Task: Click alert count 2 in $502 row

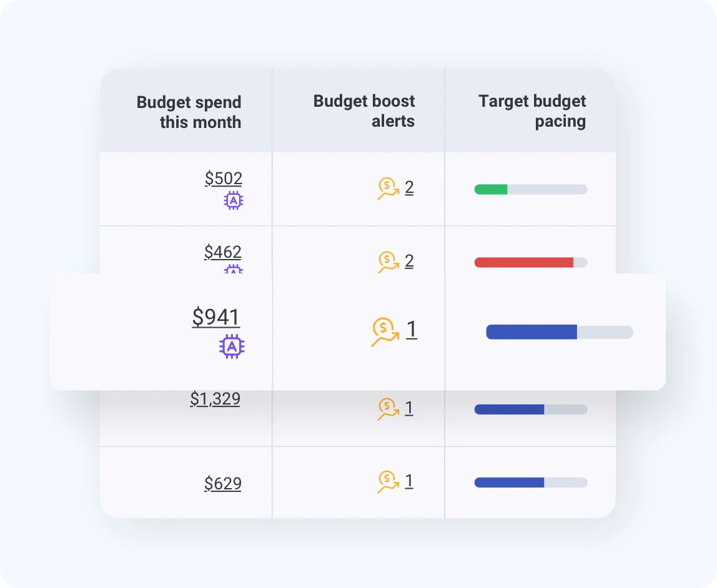Action: (409, 187)
